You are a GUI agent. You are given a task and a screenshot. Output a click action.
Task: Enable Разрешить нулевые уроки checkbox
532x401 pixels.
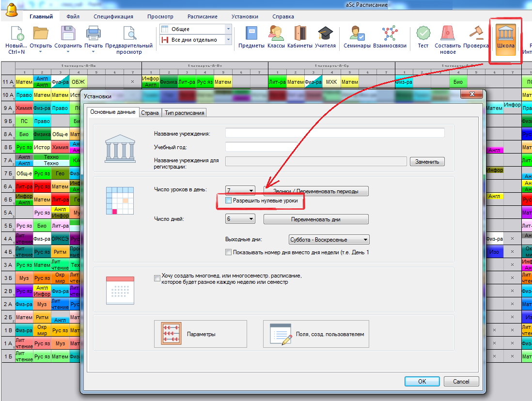[229, 200]
